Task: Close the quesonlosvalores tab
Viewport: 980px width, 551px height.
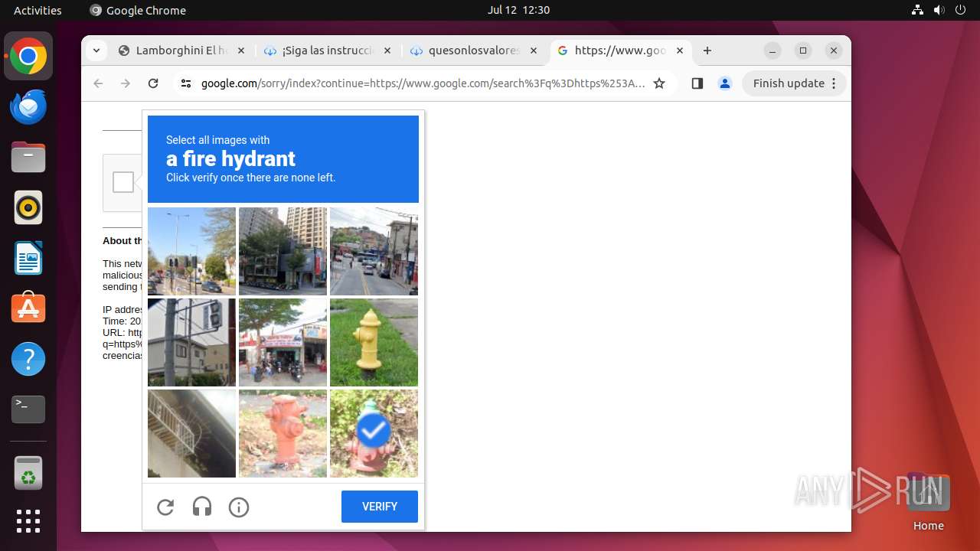Action: [534, 51]
